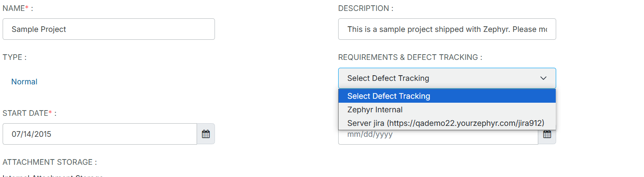The image size is (644, 177).
Task: Click the ATTACHMENT STORAGE label
Action: pos(48,162)
